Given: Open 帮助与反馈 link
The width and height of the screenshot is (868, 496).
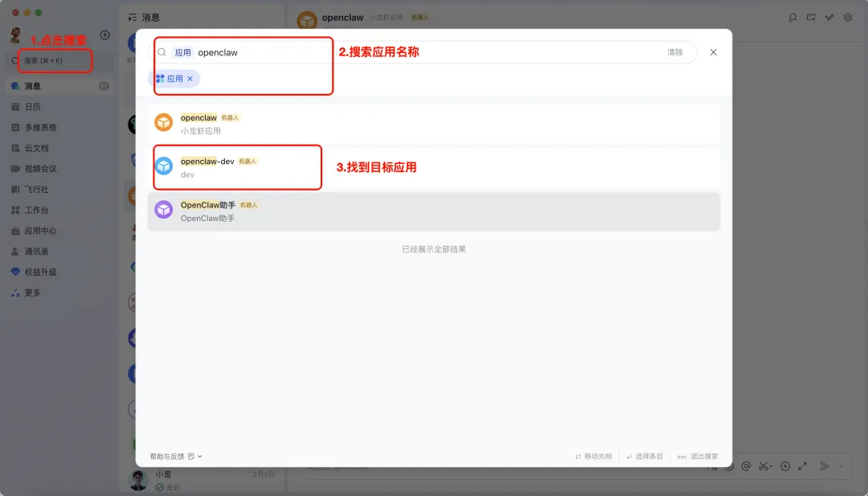Looking at the screenshot, I should (166, 457).
